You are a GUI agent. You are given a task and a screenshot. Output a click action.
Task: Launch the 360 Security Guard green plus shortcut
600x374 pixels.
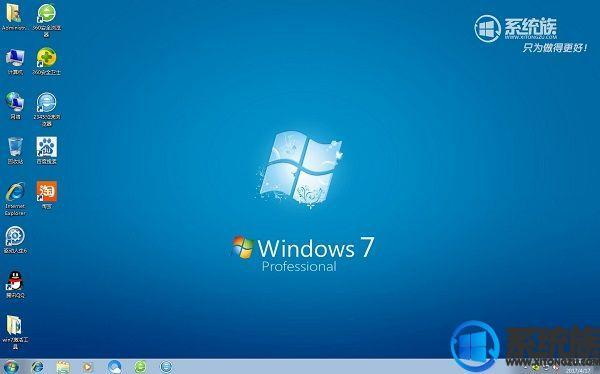click(47, 60)
